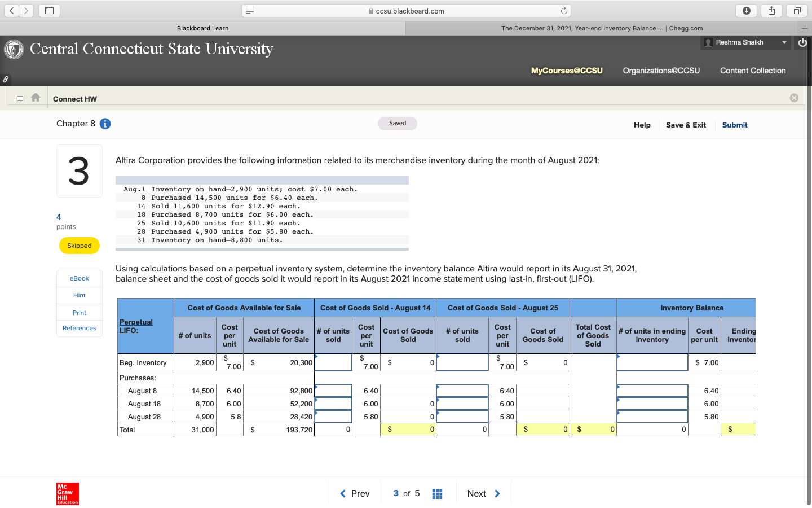Click the logout power icon
Image resolution: width=812 pixels, height=508 pixels.
pos(802,42)
